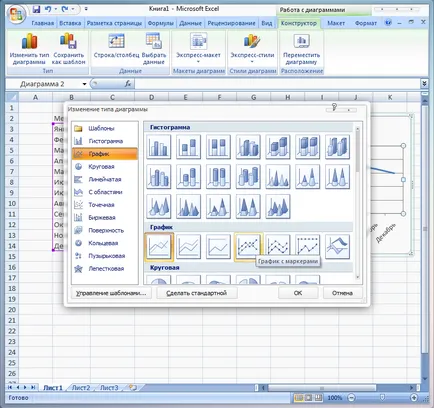Select Гистограмма in chart type list
The width and height of the screenshot is (434, 408).
pos(105,141)
